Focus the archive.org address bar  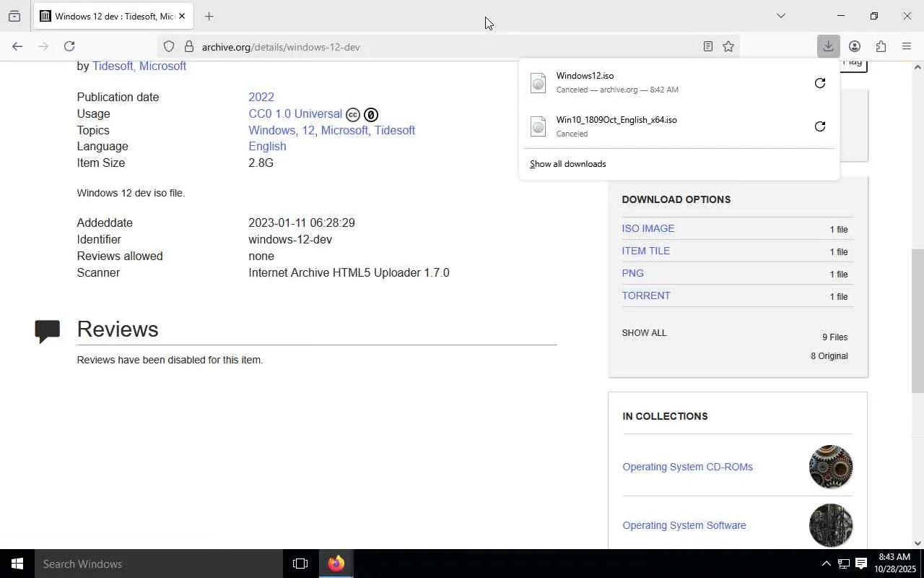(x=448, y=46)
